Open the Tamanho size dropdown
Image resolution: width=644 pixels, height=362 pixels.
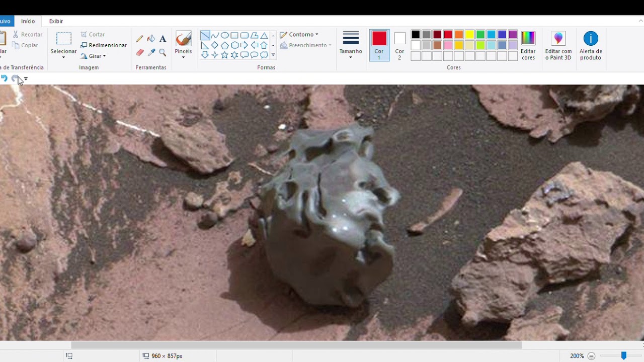pyautogui.click(x=351, y=46)
